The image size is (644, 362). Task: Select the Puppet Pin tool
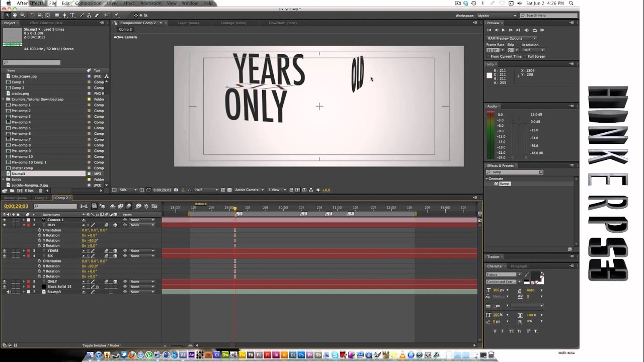tap(116, 15)
